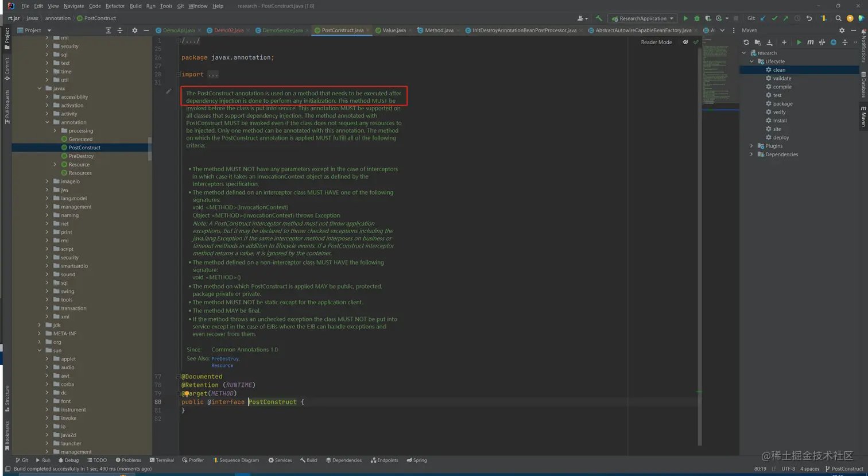Open the Endpoints tool window
This screenshot has height=476, width=868.
pos(384,460)
